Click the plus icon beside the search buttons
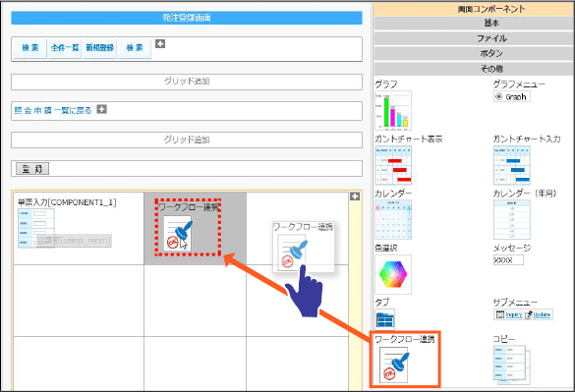Image resolution: width=575 pixels, height=392 pixels. 160,43
